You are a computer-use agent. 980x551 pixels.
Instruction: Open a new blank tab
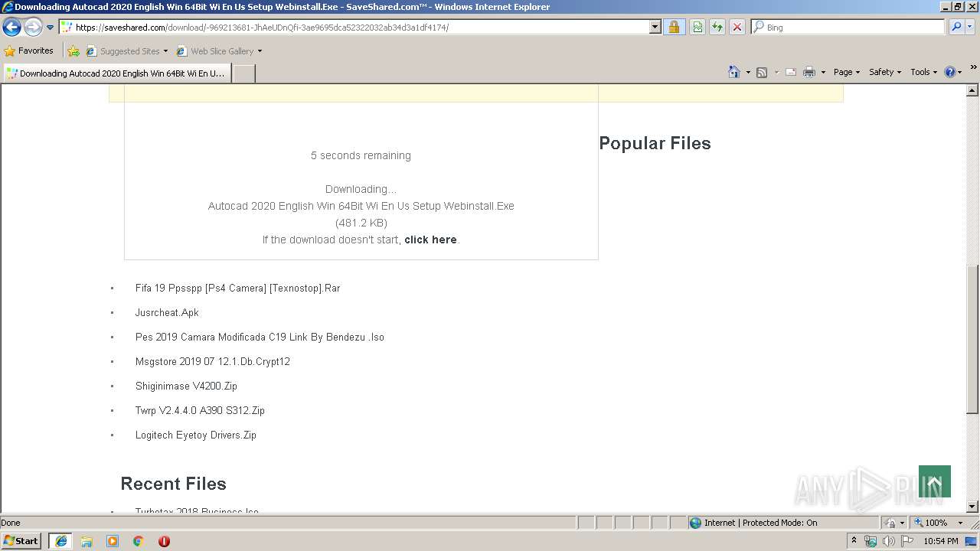click(x=243, y=73)
